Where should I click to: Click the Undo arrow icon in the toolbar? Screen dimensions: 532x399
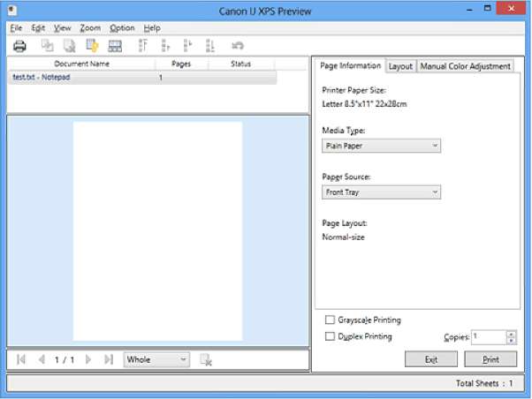coord(237,46)
